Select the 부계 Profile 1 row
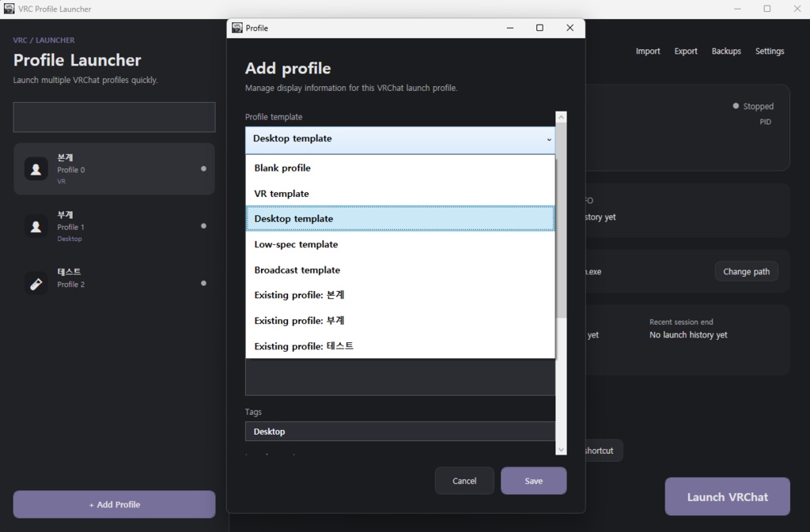 [x=114, y=226]
